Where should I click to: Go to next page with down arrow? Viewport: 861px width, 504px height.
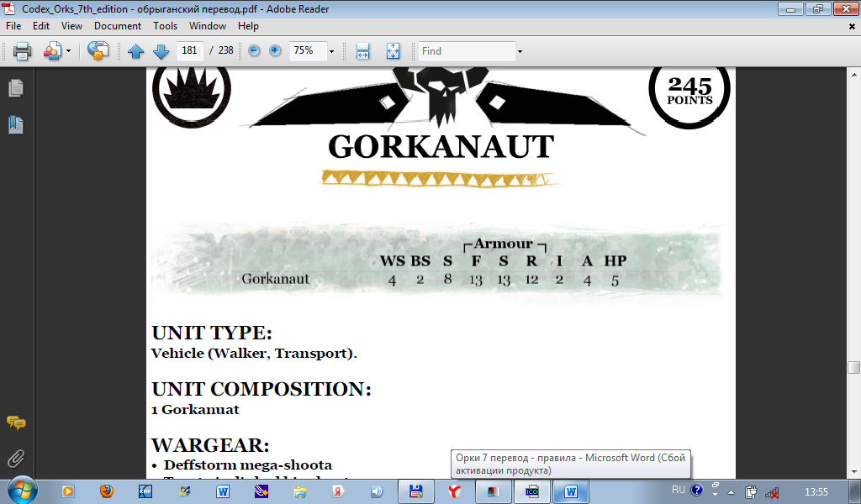(x=161, y=51)
